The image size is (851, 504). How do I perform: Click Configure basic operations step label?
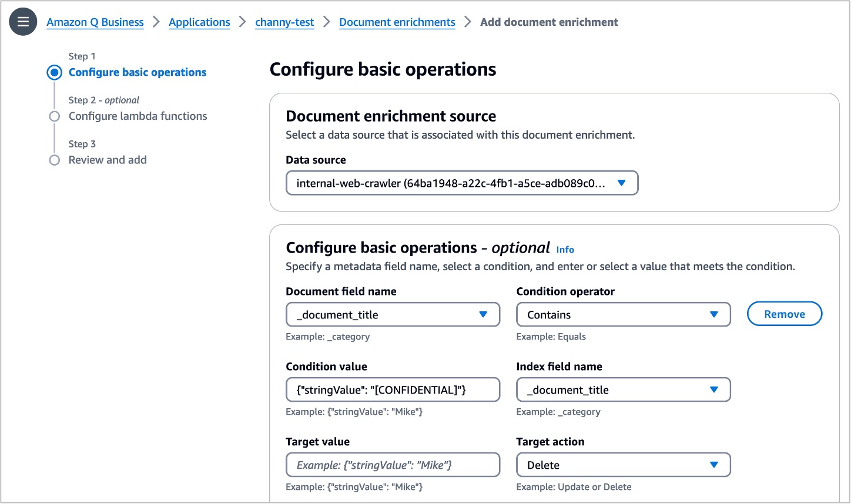click(138, 72)
